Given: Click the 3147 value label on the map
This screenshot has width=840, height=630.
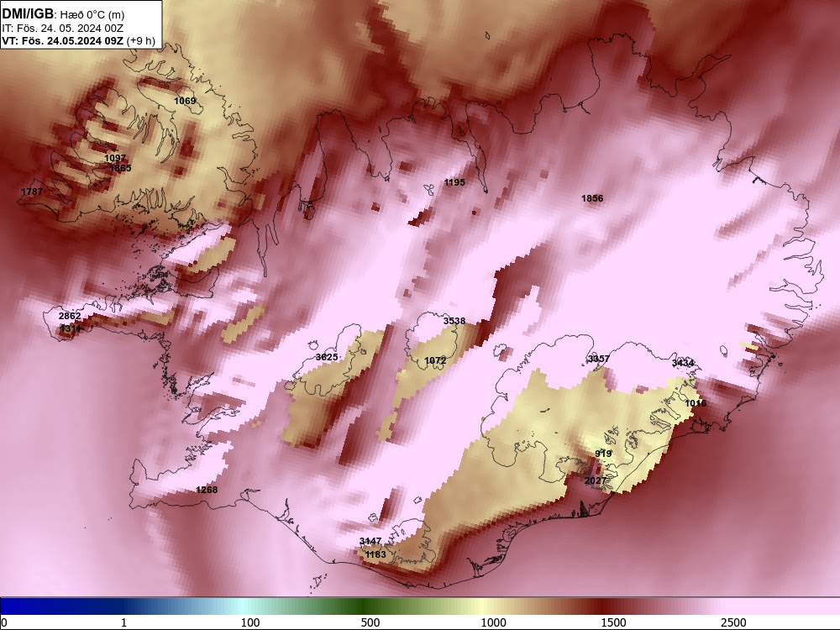Looking at the screenshot, I should pos(370,541).
